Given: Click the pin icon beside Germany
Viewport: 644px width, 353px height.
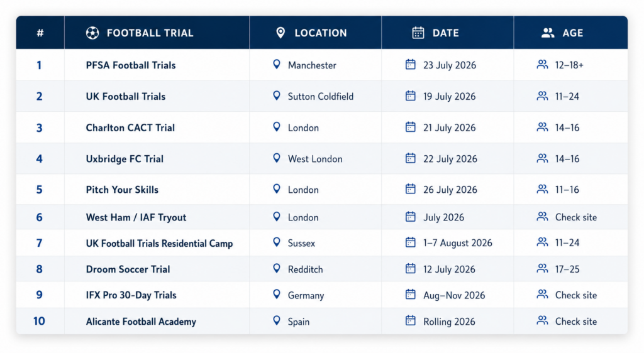Looking at the screenshot, I should (277, 295).
